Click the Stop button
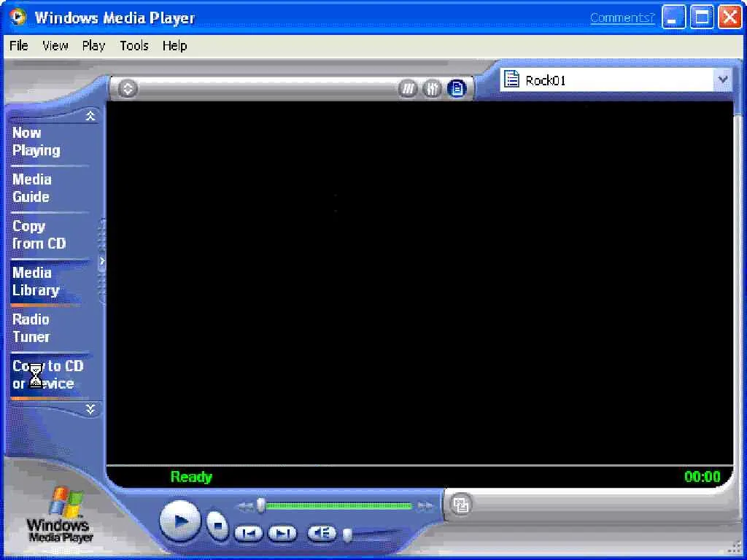The height and width of the screenshot is (560, 747). coord(217,525)
